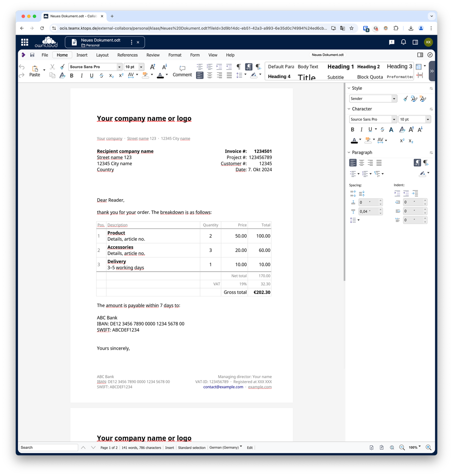Collapse the Paragraph section in the sidebar
Viewport: 453px width, 476px height.
pyautogui.click(x=349, y=152)
